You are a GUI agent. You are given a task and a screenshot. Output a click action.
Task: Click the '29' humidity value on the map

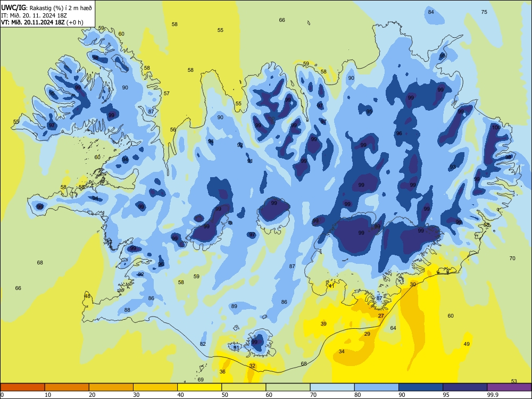367,334
